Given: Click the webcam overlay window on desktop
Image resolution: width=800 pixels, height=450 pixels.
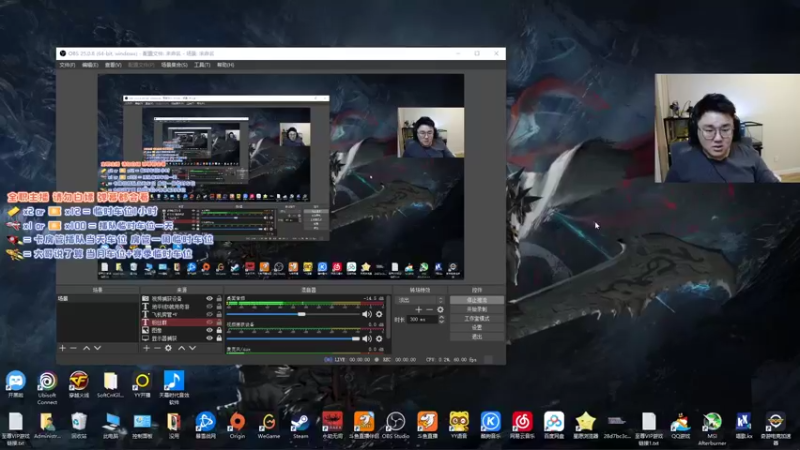Looking at the screenshot, I should click(x=727, y=128).
